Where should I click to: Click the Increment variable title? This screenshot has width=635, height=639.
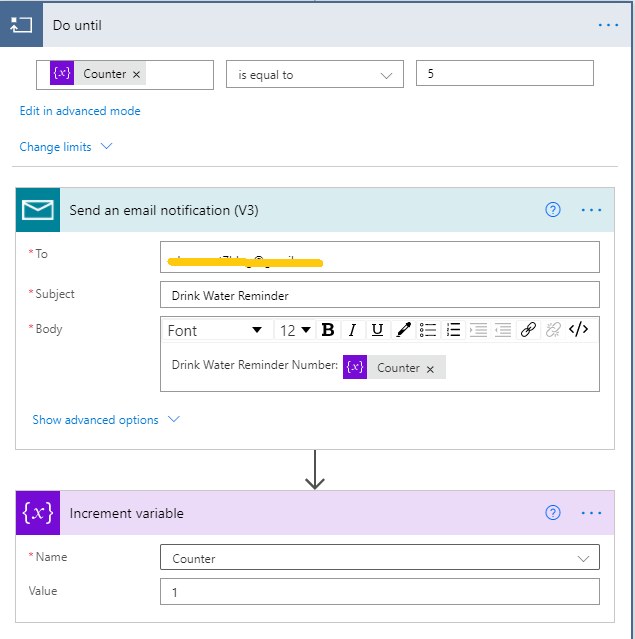127,513
